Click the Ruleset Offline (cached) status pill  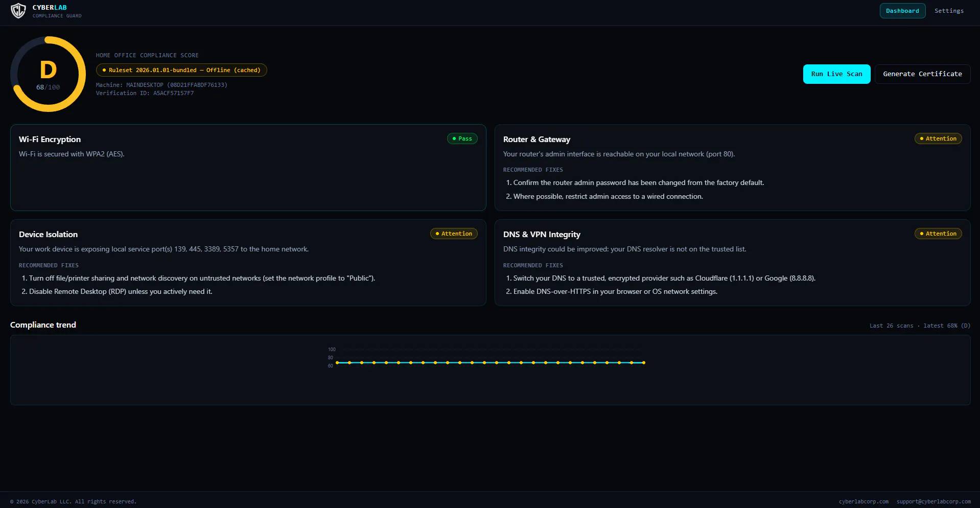(181, 70)
